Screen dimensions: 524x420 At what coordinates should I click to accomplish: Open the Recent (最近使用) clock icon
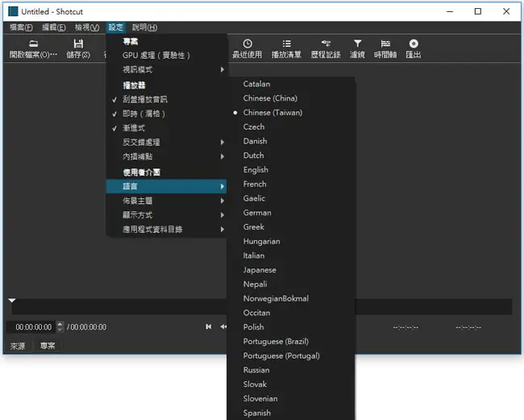click(247, 44)
